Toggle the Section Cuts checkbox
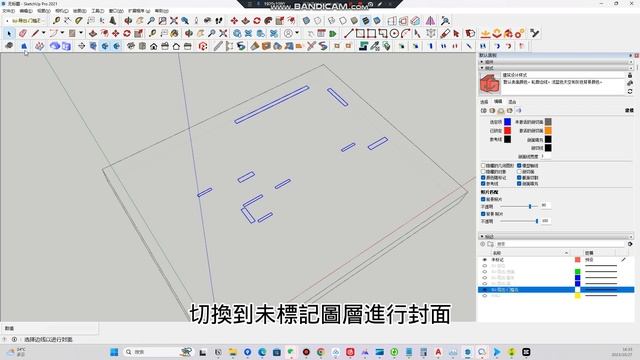Viewport: 640px width, 360px height. point(519,178)
